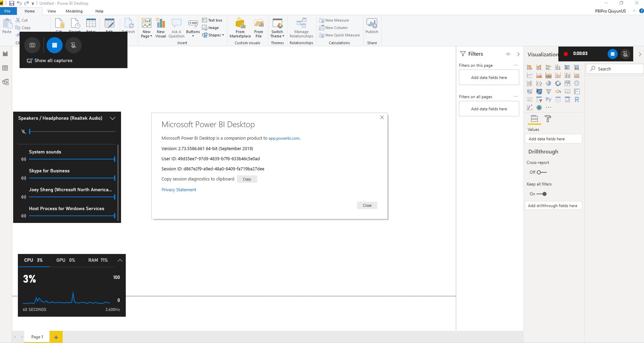The width and height of the screenshot is (644, 343).
Task: Open more options for Filters on all pages
Action: tap(516, 96)
